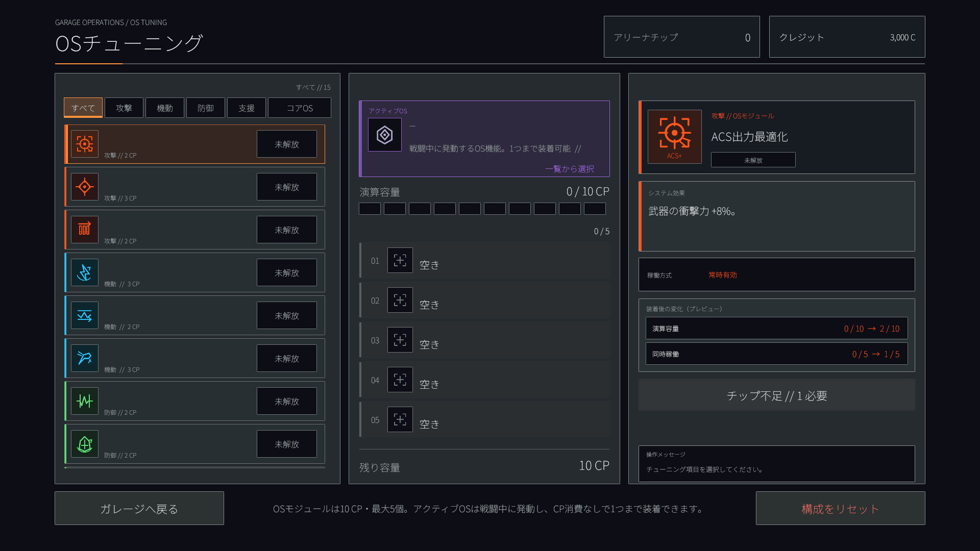
Task: Show the 支援 filter tab
Action: tap(247, 108)
